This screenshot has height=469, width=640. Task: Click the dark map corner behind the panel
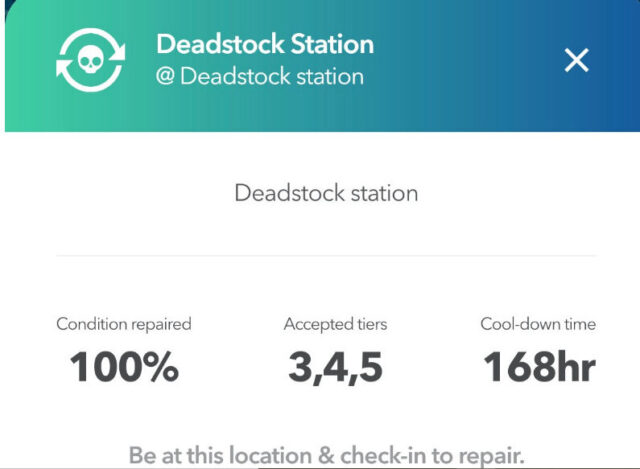tap(7, 5)
